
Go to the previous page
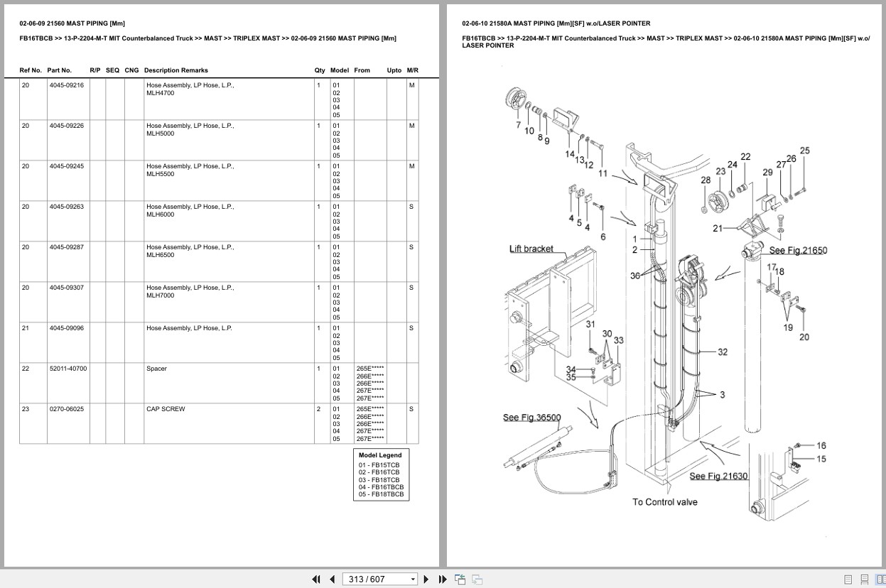pyautogui.click(x=332, y=579)
